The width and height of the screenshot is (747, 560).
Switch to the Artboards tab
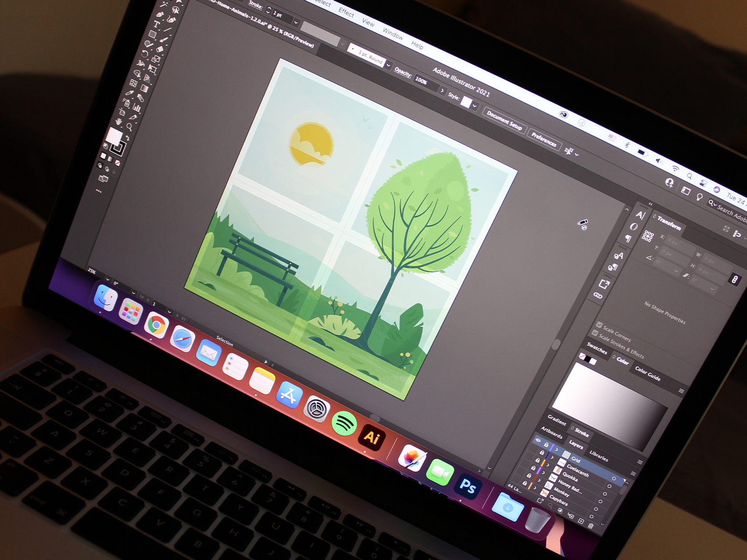(552, 433)
